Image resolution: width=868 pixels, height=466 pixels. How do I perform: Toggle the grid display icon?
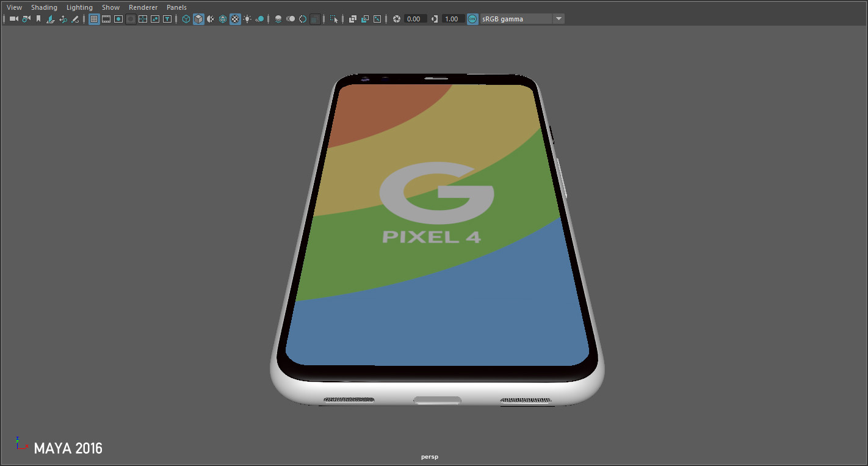click(93, 19)
